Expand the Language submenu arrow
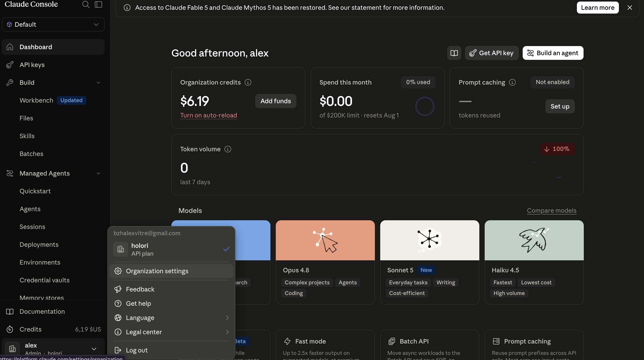This screenshot has width=644, height=360. pos(227,318)
